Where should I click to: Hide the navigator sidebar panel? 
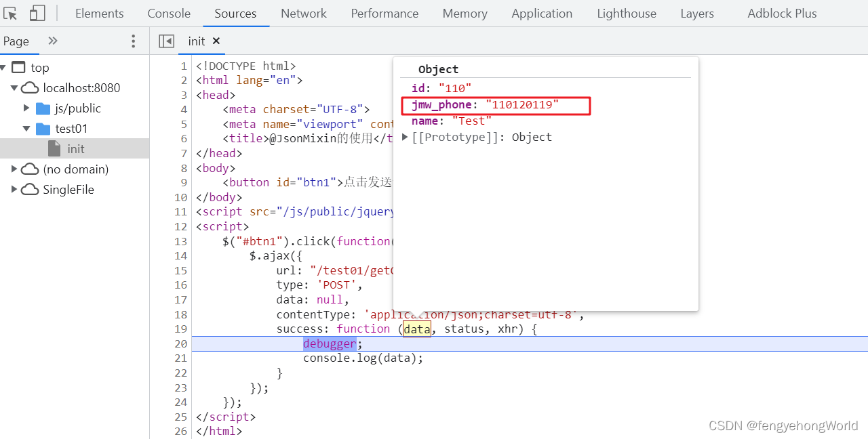point(166,41)
